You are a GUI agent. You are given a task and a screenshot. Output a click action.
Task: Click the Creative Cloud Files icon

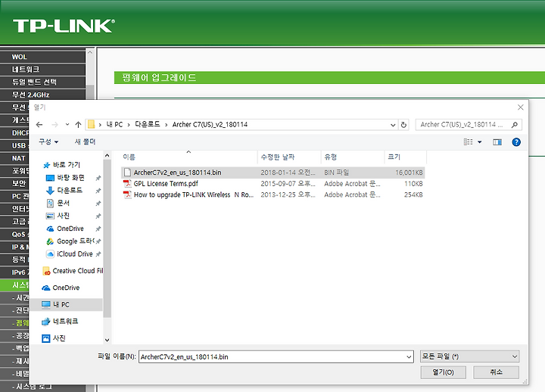[x=46, y=271]
